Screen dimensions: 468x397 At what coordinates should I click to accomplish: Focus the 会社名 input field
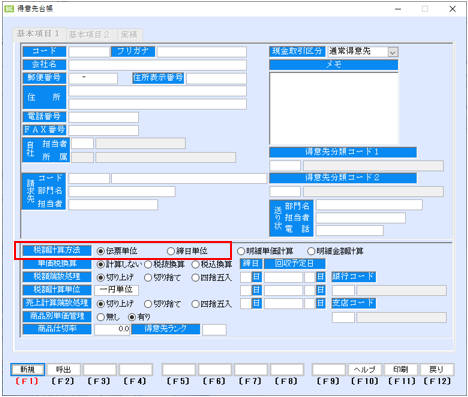(157, 65)
